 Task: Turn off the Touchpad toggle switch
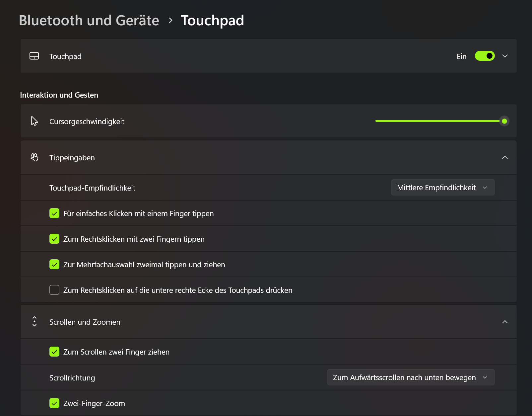pos(485,56)
